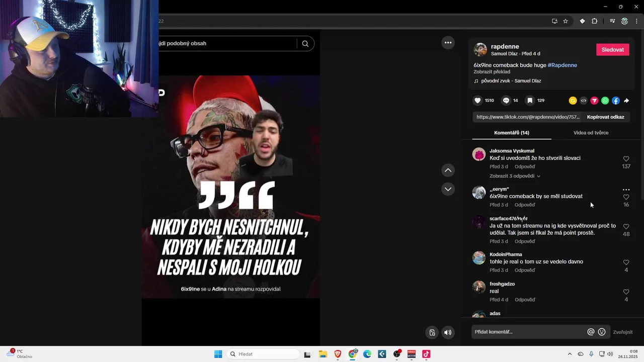The width and height of the screenshot is (644, 362).
Task: Like Jaksomsa Vyskumal's comment
Action: (626, 159)
